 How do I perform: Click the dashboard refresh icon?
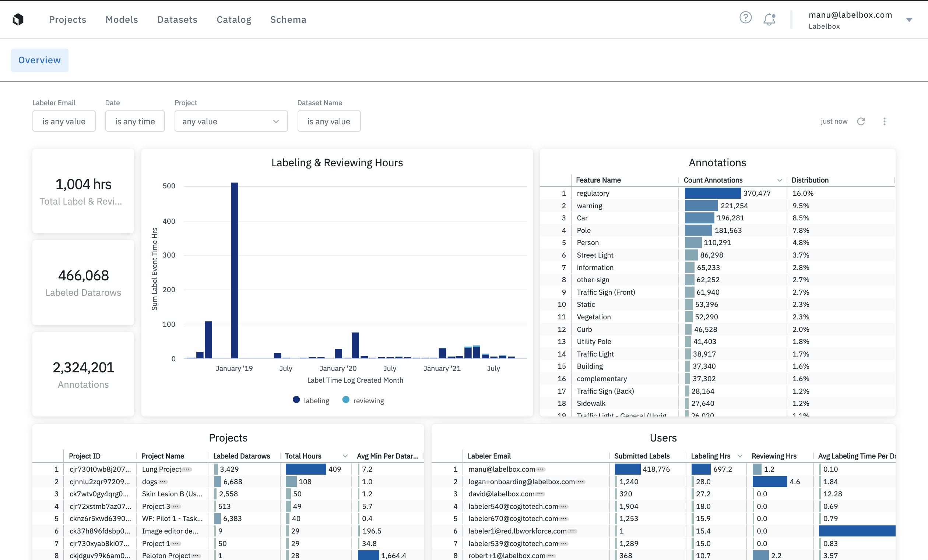[861, 121]
